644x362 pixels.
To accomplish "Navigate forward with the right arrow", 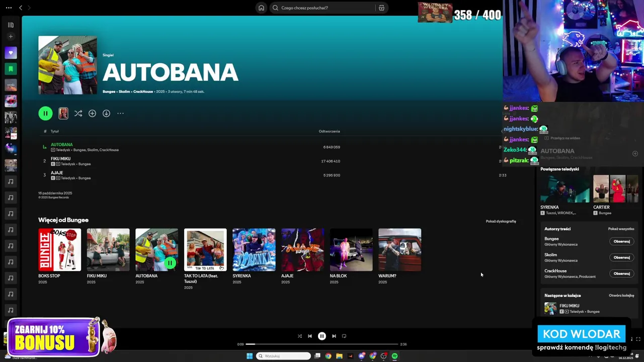I will tap(29, 8).
